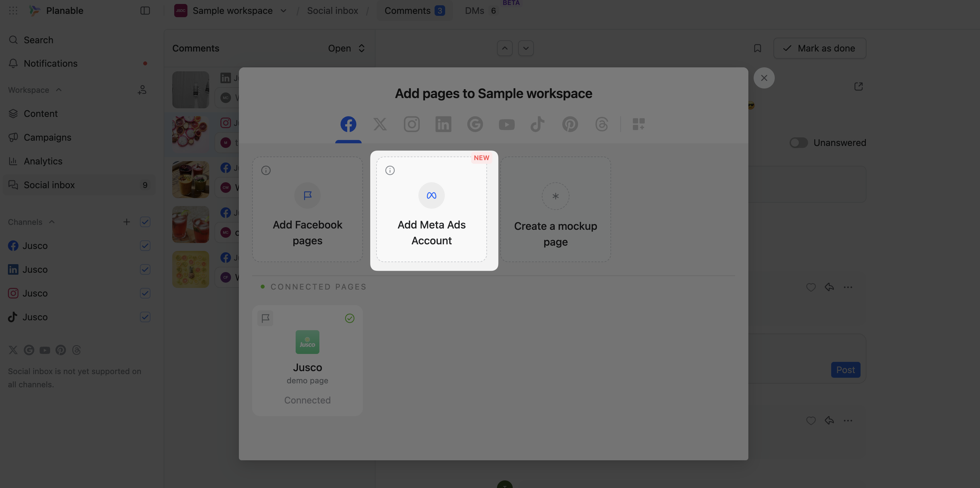Select the Pinterest platform icon
This screenshot has width=980, height=488.
(570, 124)
